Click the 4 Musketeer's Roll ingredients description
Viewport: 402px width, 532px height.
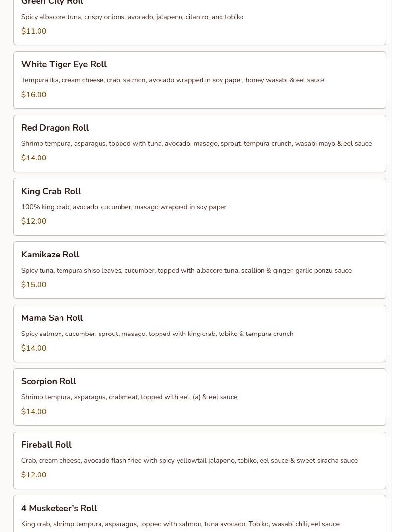(x=181, y=524)
